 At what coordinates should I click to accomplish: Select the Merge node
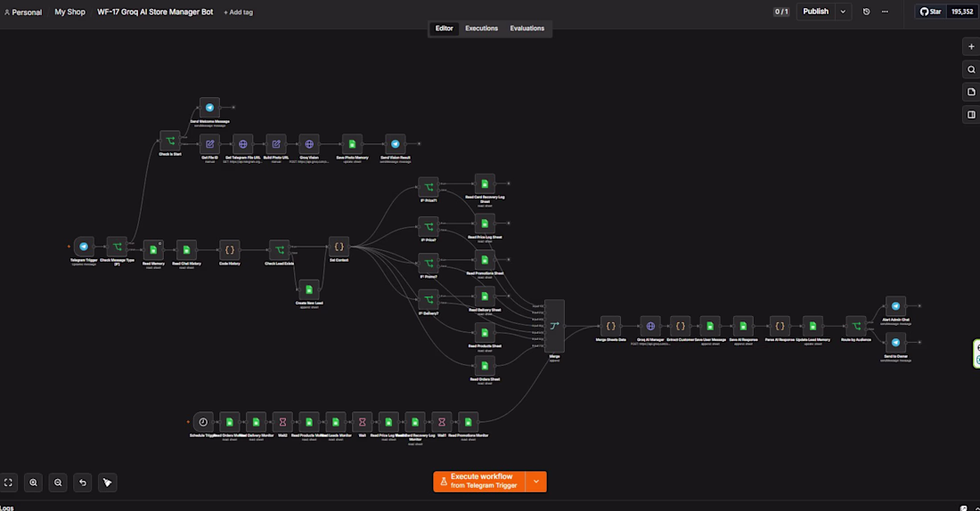click(554, 326)
